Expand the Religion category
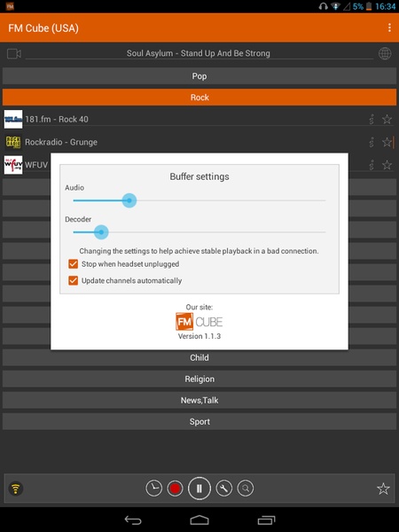This screenshot has height=532, width=399. click(199, 379)
